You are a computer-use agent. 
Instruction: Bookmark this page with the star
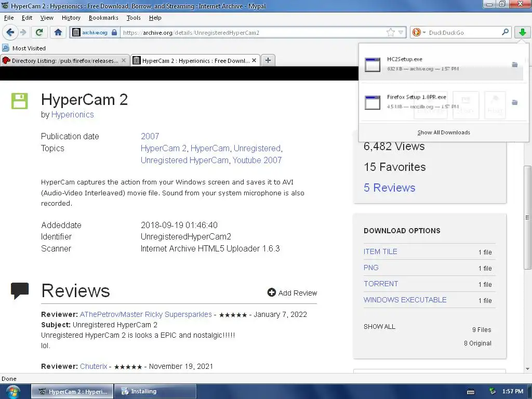point(391,33)
